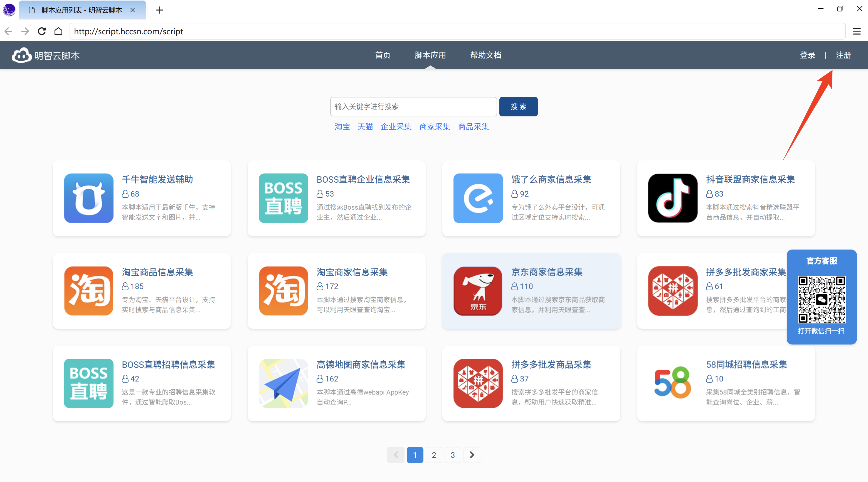This screenshot has height=482, width=868.
Task: Click the 58同城 description text
Action: 753,397
